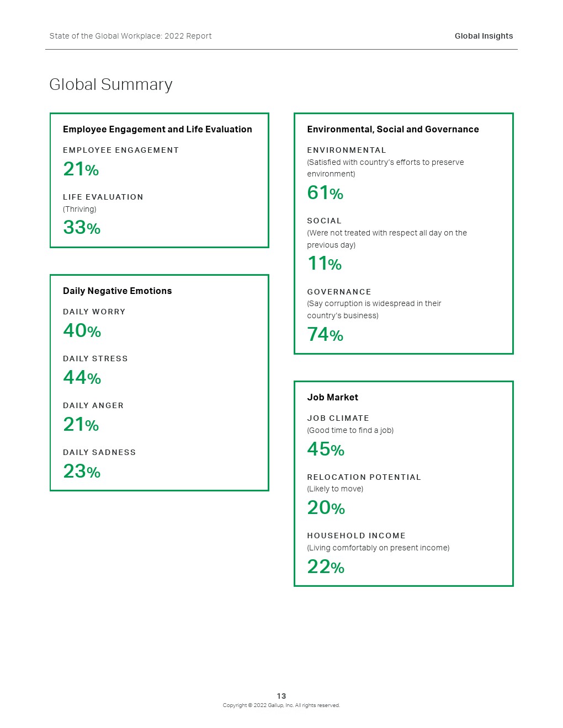The image size is (563, 728).
Task: Click the report title in the page header
Action: pyautogui.click(x=130, y=36)
